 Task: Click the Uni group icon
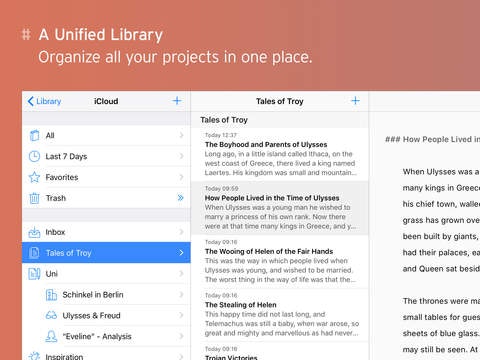(34, 274)
